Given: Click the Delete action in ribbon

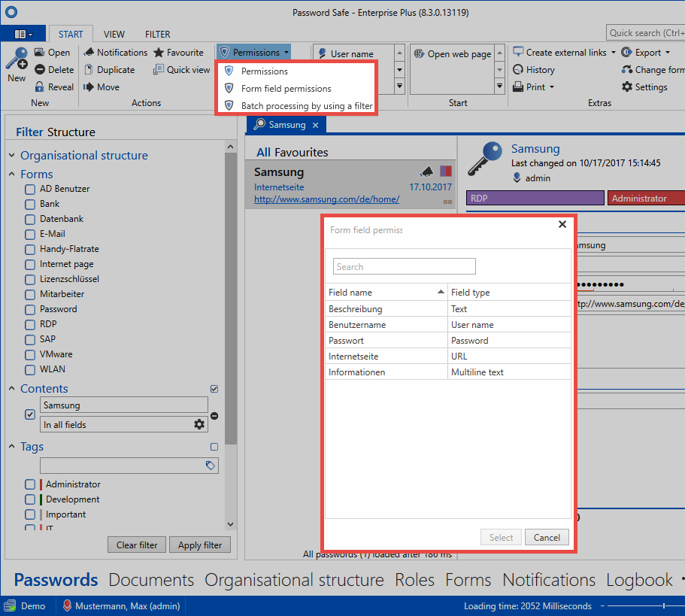Looking at the screenshot, I should 54,70.
